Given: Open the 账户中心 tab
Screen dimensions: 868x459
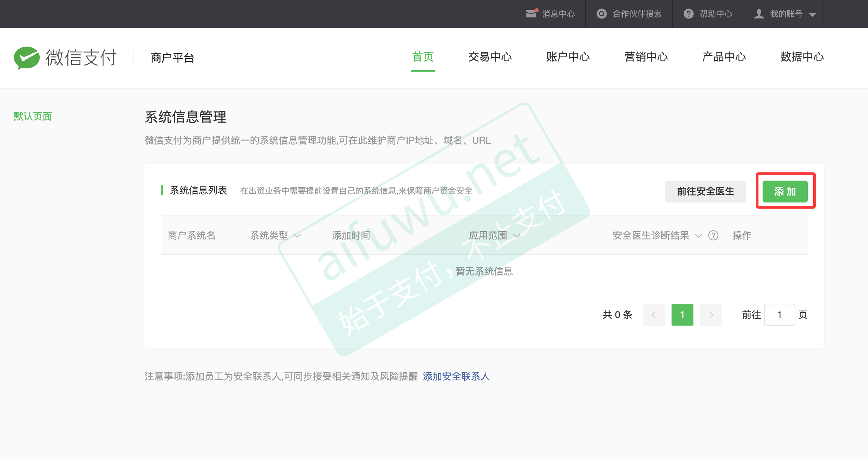Looking at the screenshot, I should pyautogui.click(x=568, y=57).
